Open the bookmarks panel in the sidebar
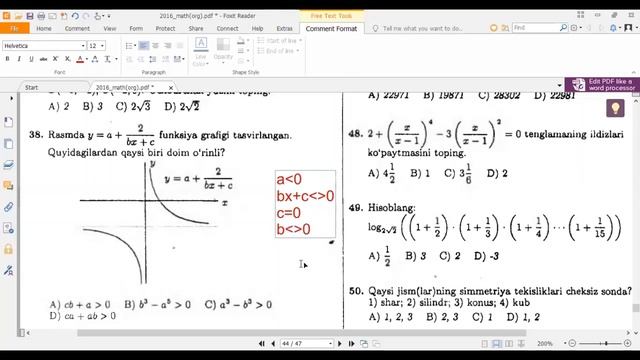640x360 pixels. coord(8,122)
